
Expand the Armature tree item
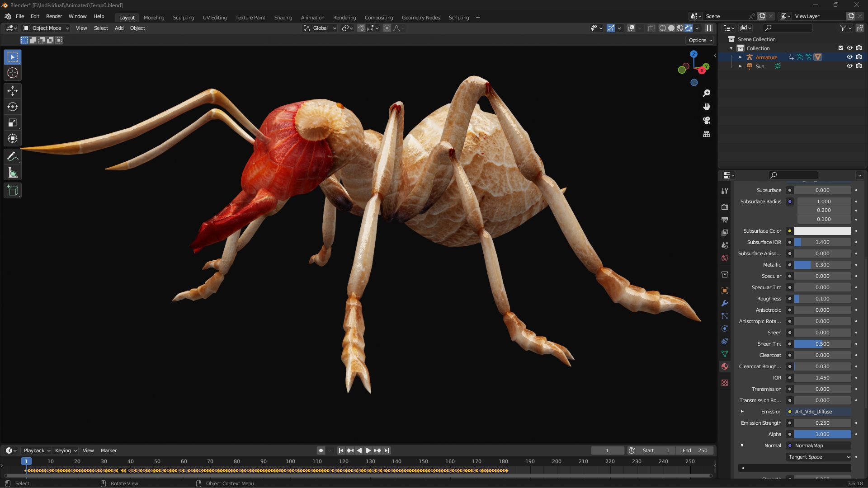click(740, 57)
